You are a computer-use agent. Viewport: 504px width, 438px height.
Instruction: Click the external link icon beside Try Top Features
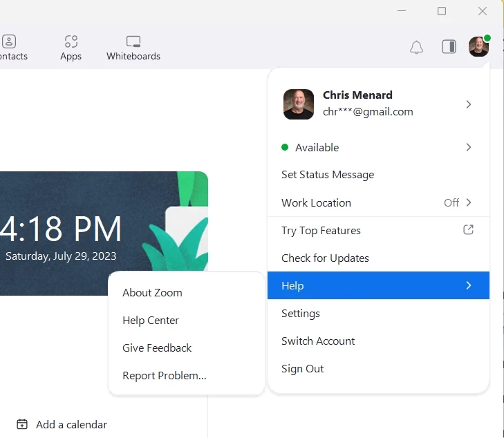468,229
